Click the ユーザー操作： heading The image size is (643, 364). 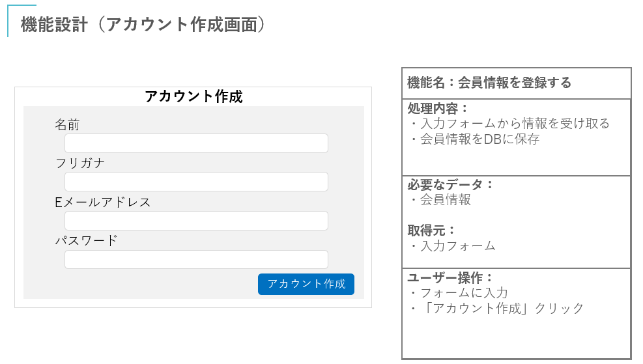[x=451, y=278]
